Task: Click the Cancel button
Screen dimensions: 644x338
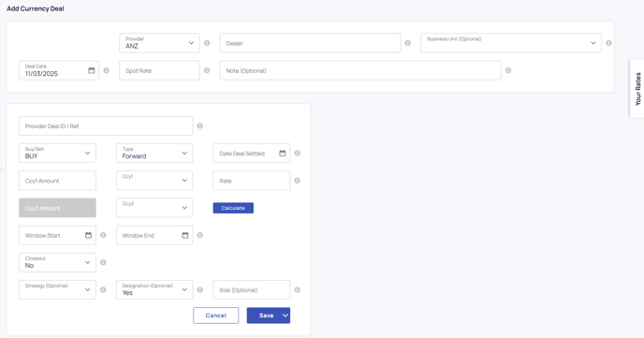Action: (216, 316)
